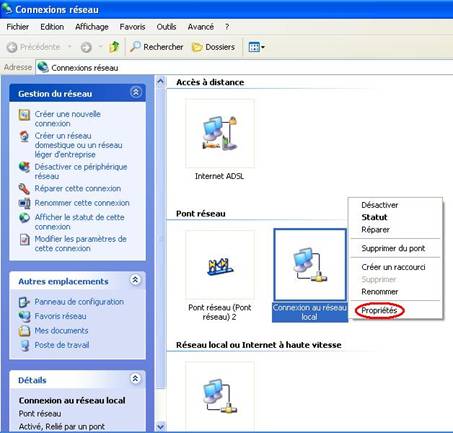Click the Réparer cette connexion wrench icon

coord(24,189)
